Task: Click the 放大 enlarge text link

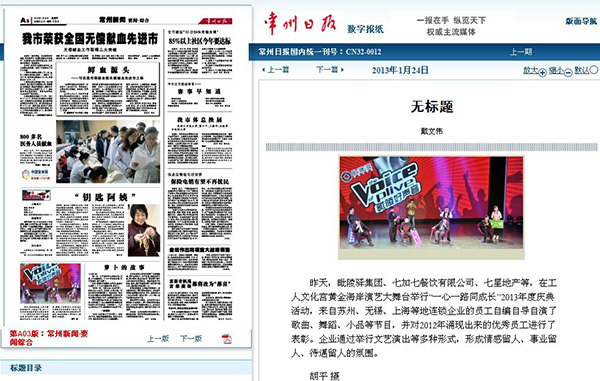Action: click(x=530, y=70)
